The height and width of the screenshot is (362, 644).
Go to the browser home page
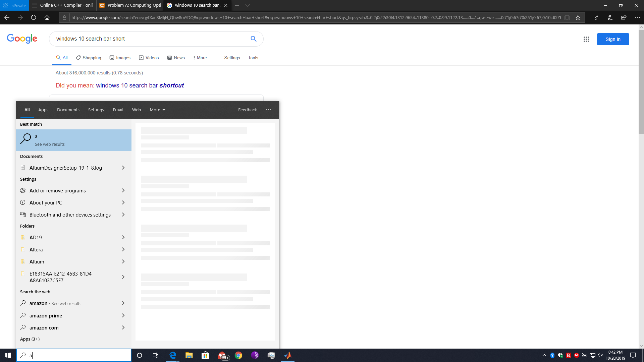coord(47,17)
